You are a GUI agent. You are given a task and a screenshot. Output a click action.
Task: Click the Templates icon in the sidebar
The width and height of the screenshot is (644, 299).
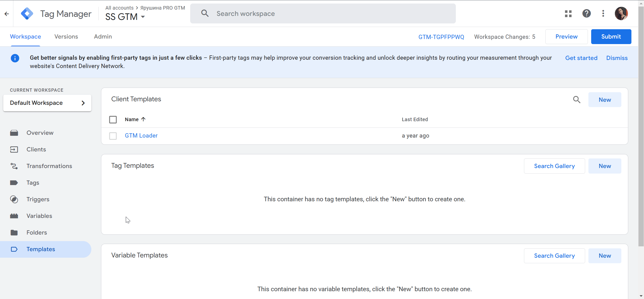(14, 249)
